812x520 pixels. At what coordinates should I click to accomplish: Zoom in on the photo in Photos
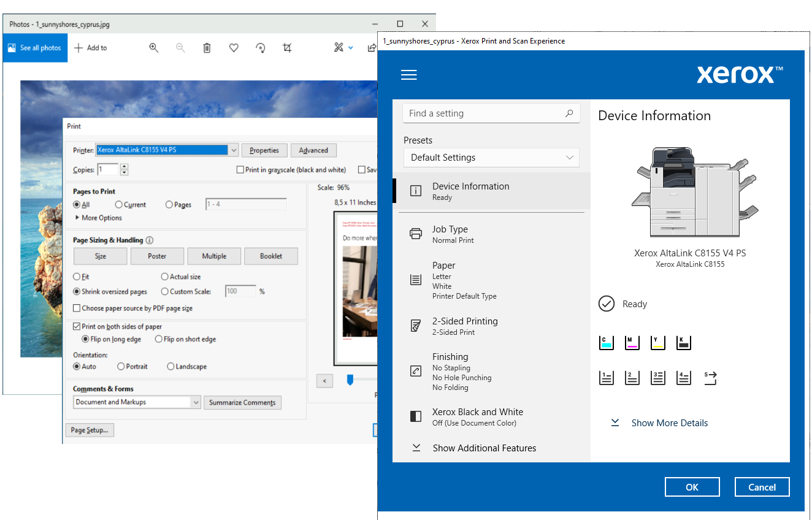(x=154, y=48)
